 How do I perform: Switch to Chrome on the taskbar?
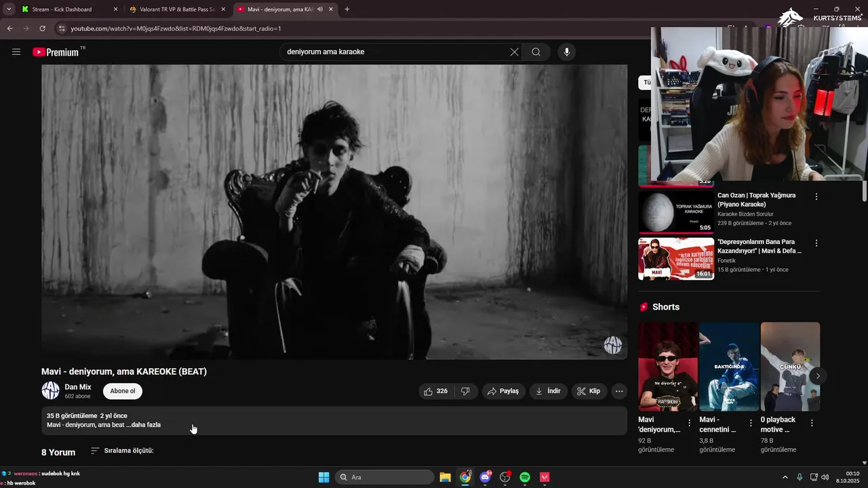[465, 477]
